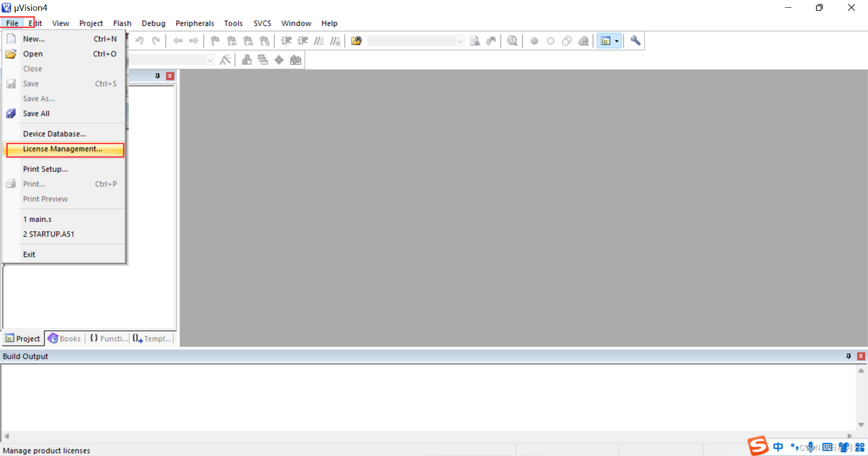Open recent file 1 main.s
This screenshot has height=456, width=868.
pyautogui.click(x=64, y=219)
